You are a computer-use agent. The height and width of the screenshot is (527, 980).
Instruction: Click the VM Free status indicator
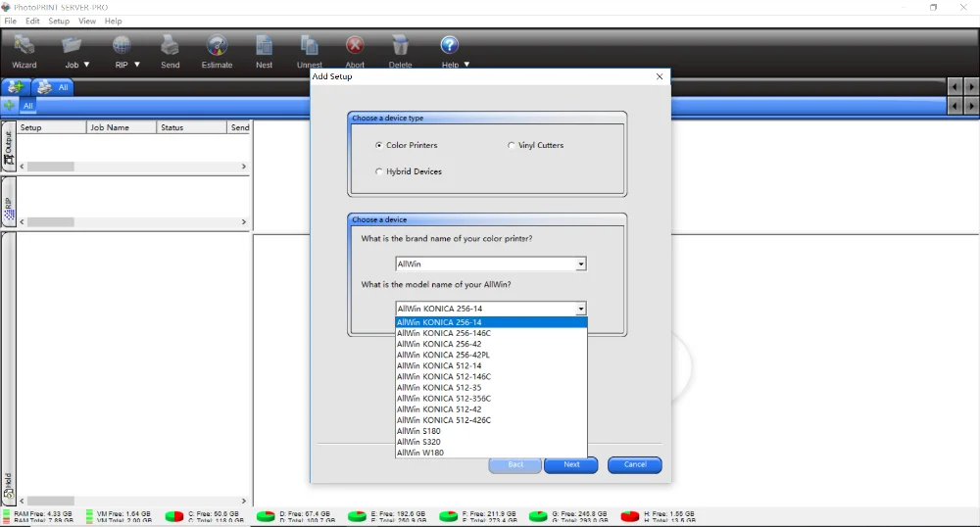tap(120, 516)
